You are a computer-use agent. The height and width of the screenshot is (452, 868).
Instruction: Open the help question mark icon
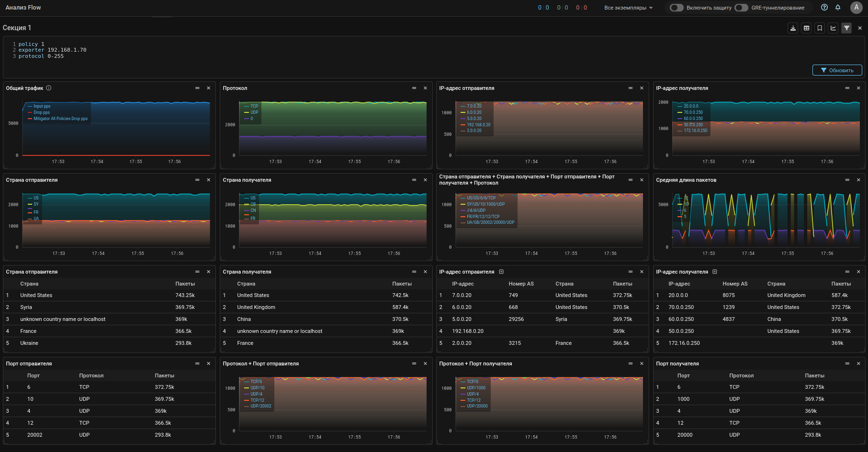click(x=824, y=8)
